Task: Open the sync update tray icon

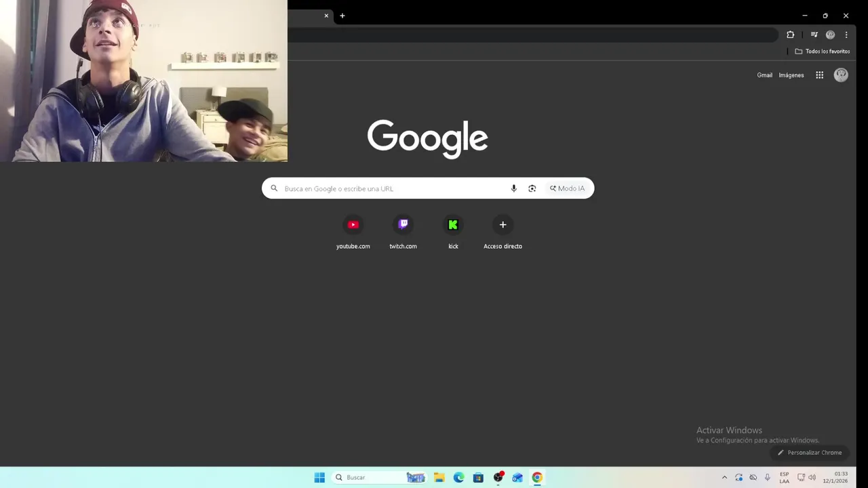Action: (738, 477)
